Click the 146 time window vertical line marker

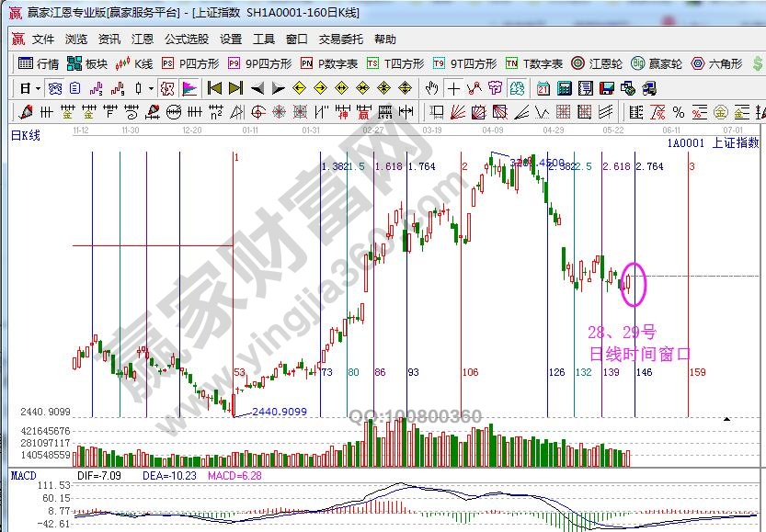[x=644, y=372]
